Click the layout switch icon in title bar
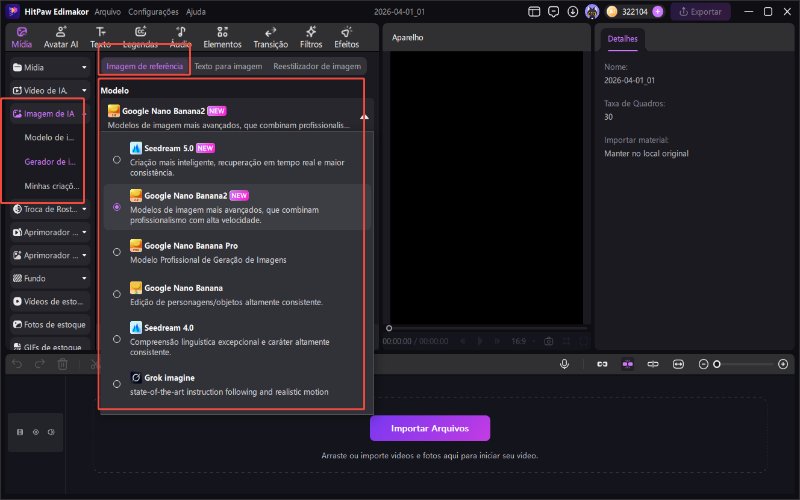This screenshot has height=500, width=800. coord(534,12)
